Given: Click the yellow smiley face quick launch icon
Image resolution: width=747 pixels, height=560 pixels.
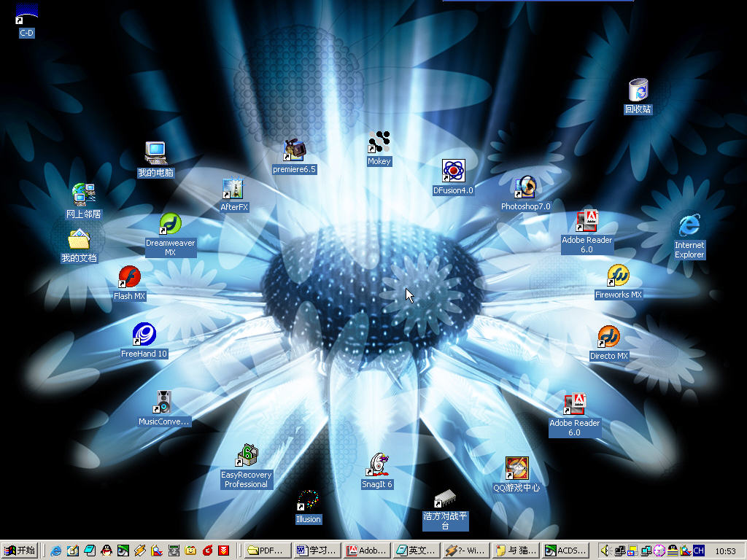Looking at the screenshot, I should coord(190,551).
